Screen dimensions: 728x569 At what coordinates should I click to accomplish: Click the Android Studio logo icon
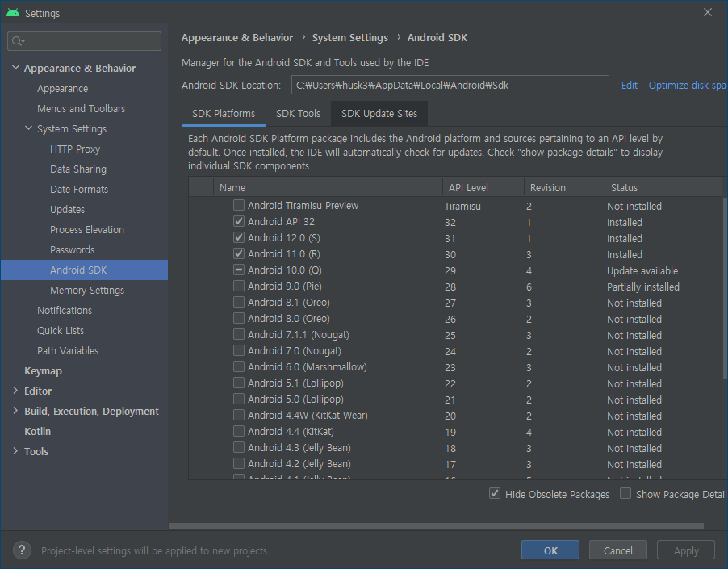click(13, 13)
